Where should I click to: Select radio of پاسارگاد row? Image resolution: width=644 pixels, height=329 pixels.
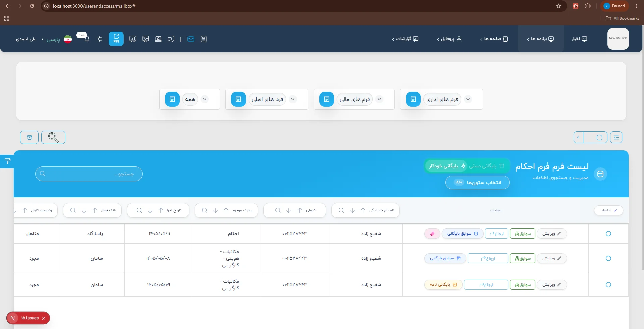[608, 234]
